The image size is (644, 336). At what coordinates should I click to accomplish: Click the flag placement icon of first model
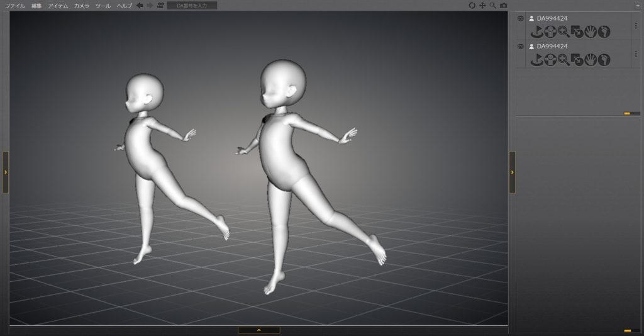tap(536, 31)
